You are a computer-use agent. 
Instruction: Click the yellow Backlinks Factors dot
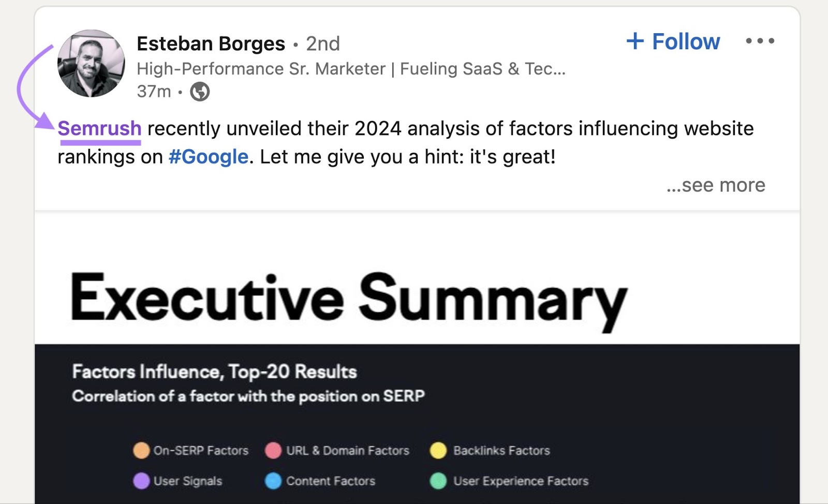[x=437, y=451]
